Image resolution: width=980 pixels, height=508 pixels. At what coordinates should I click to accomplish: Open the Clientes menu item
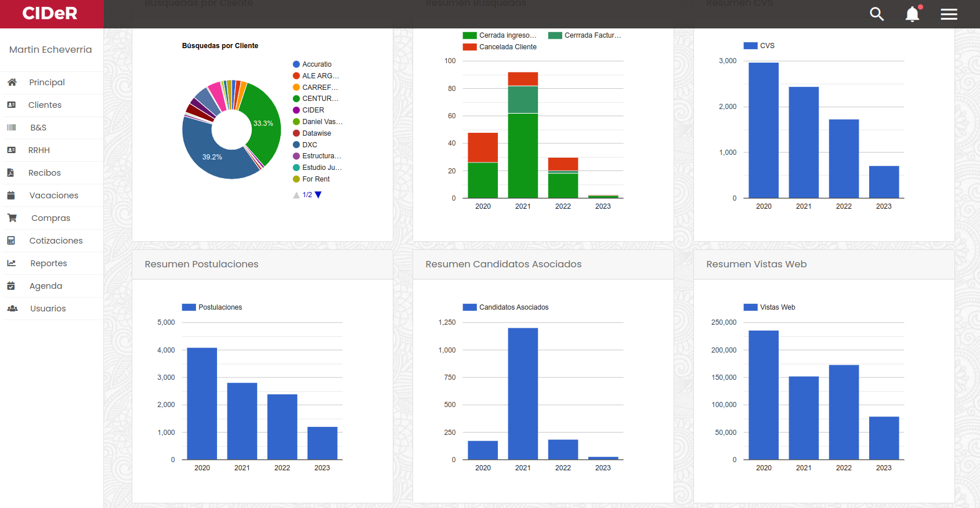[x=45, y=105]
